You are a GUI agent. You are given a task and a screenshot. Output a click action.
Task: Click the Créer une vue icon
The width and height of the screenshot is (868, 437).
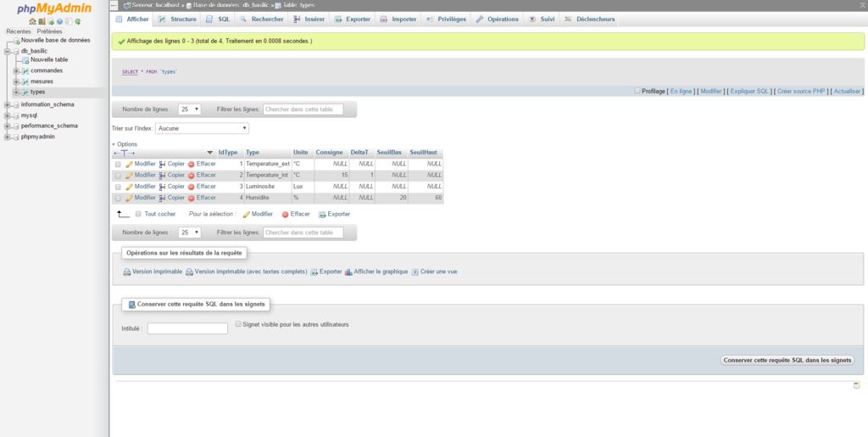[415, 272]
